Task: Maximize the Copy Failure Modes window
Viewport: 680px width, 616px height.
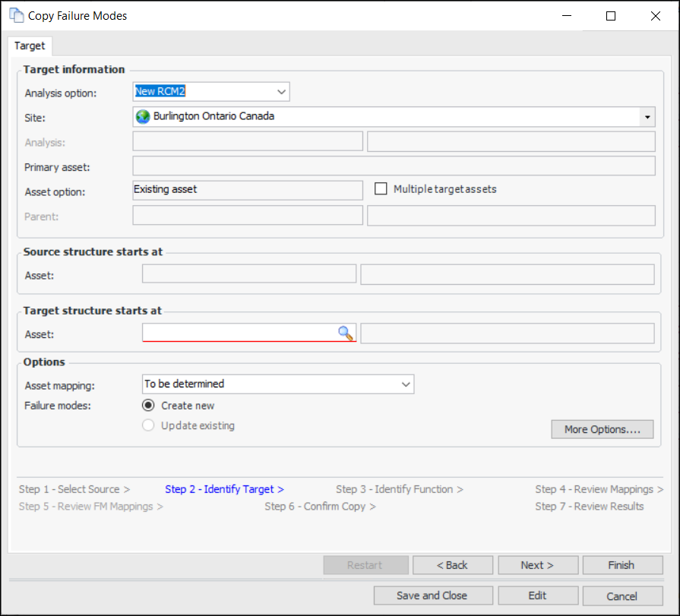Action: coord(611,16)
